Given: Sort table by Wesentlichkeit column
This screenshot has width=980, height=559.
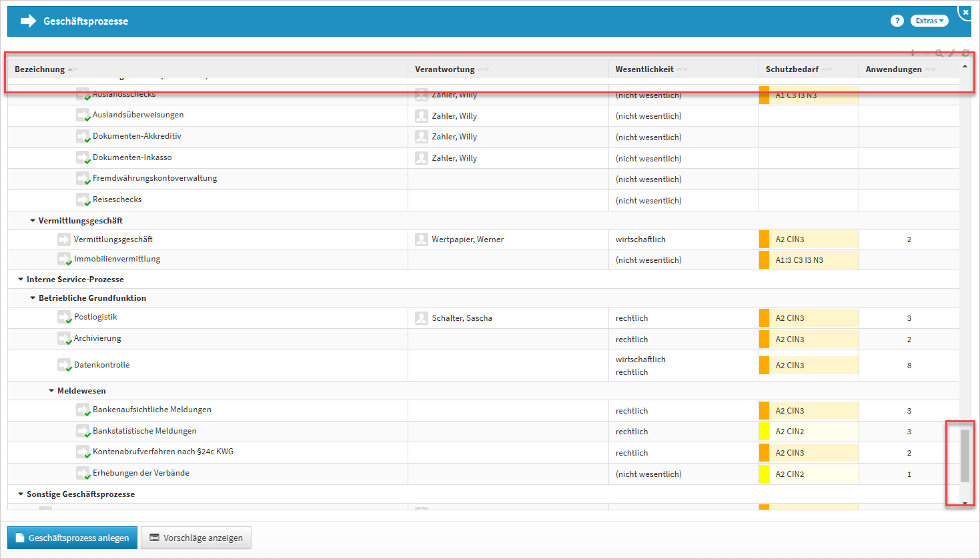Looking at the screenshot, I should (644, 69).
